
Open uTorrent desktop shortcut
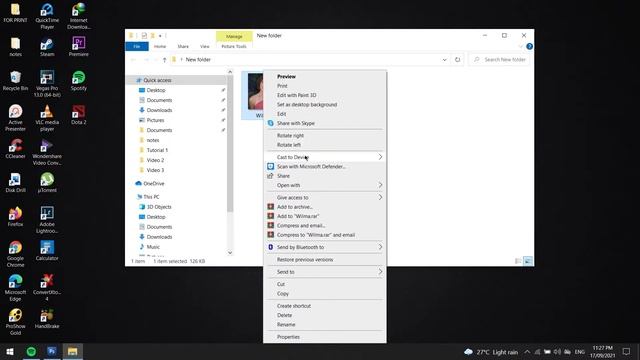47,183
